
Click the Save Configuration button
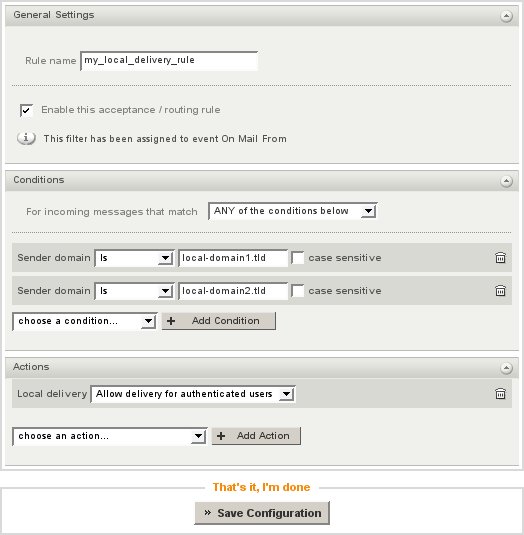coord(262,513)
